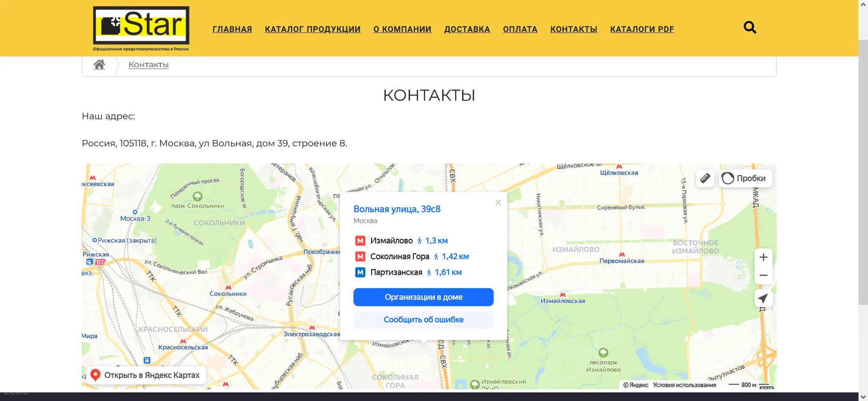Click the Измайловская metro station marker
868x401 pixels.
pos(562,295)
